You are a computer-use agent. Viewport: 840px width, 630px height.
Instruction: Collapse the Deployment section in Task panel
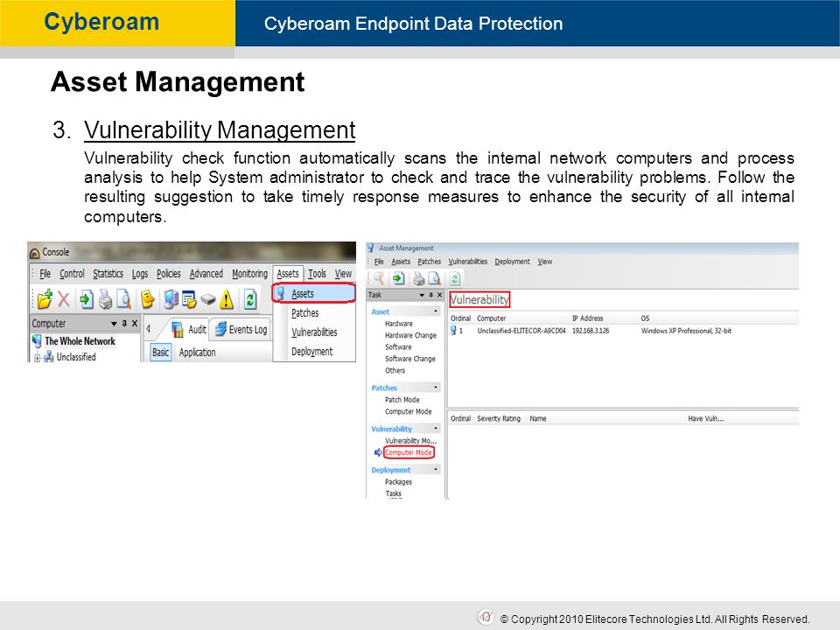[x=436, y=469]
